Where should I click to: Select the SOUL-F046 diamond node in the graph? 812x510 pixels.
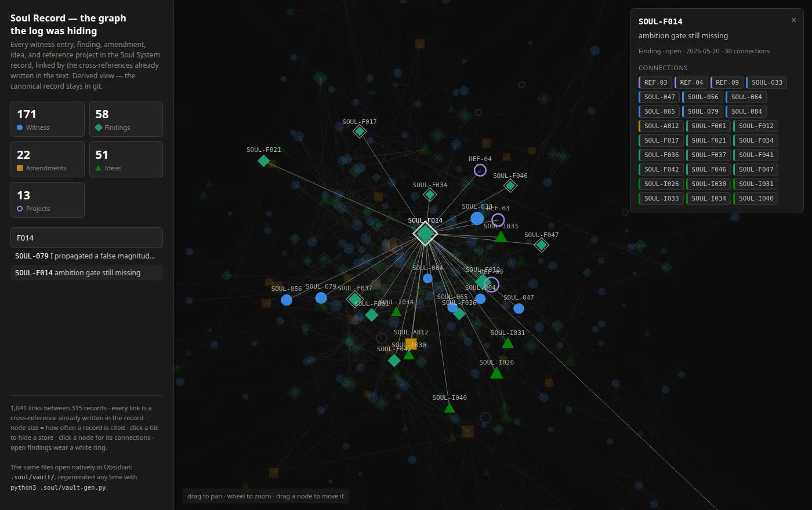click(510, 185)
